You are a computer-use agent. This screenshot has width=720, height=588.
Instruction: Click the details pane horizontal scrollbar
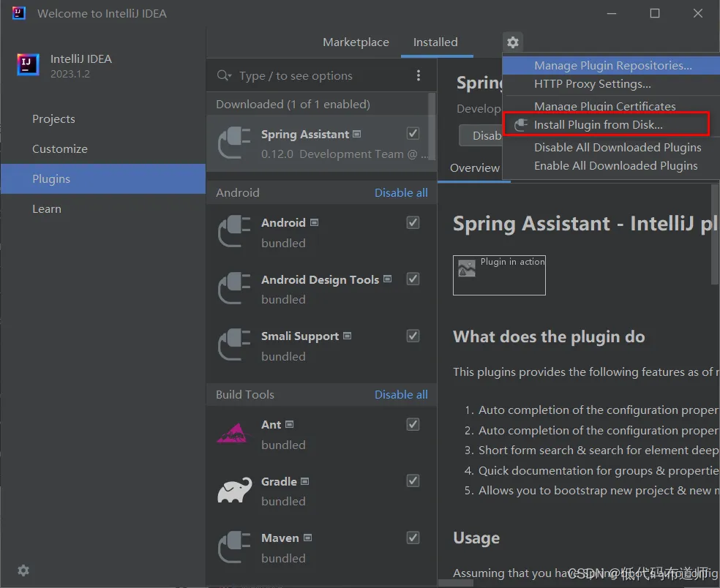pyautogui.click(x=456, y=583)
